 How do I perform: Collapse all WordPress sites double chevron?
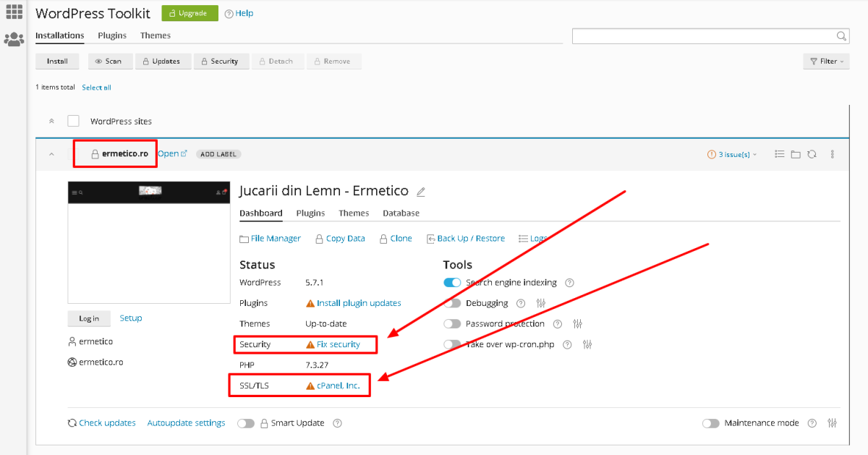coord(51,121)
